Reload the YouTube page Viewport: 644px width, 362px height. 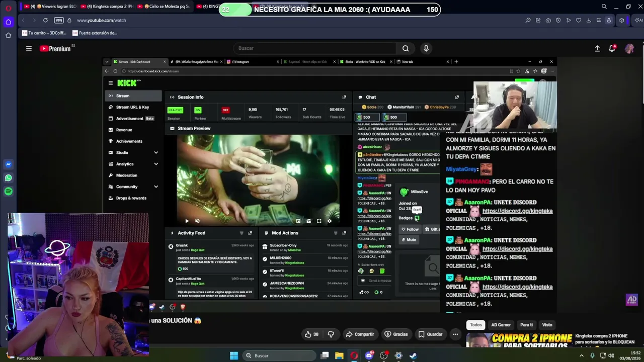point(45,20)
